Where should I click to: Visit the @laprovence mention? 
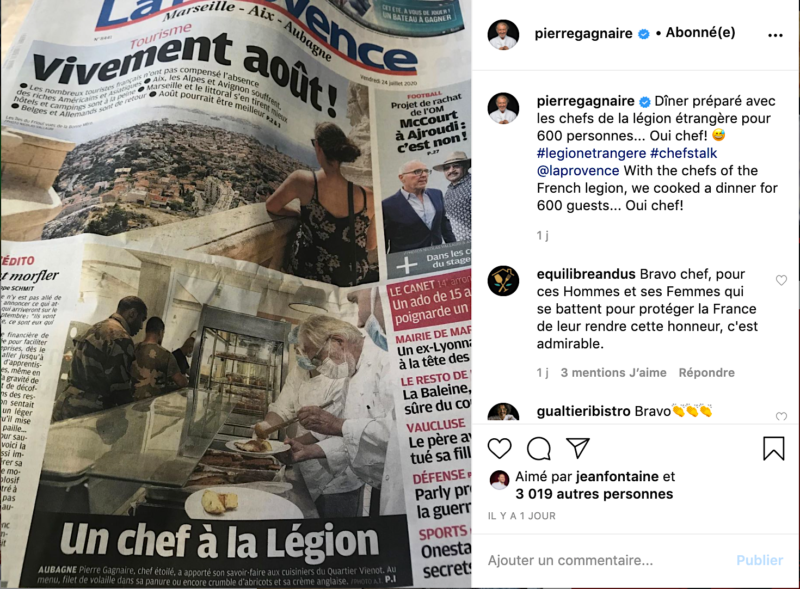coord(578,170)
